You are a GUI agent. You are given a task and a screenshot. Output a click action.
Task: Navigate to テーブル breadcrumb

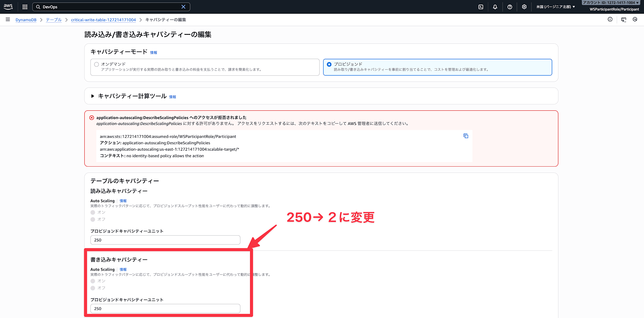[53, 20]
